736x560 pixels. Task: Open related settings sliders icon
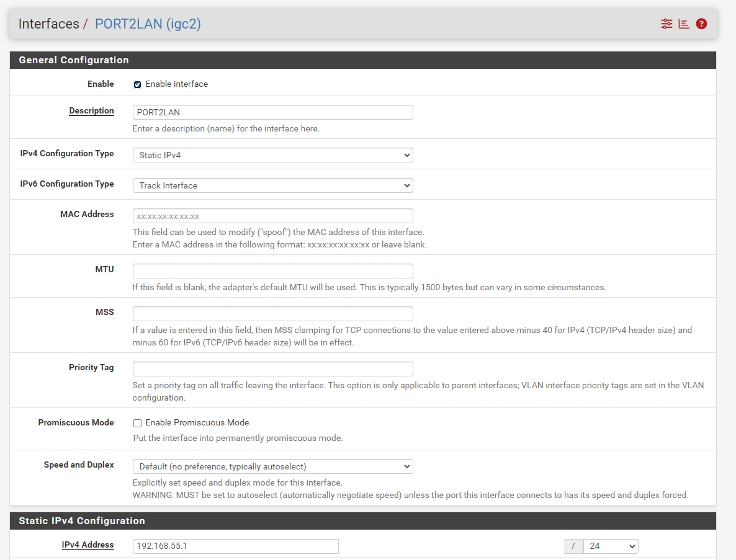[x=666, y=24]
